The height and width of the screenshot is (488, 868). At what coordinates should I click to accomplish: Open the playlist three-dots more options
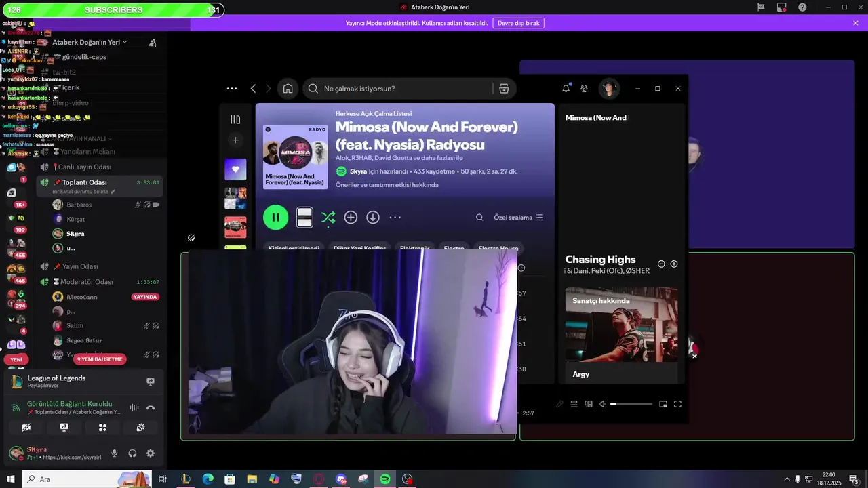(395, 218)
